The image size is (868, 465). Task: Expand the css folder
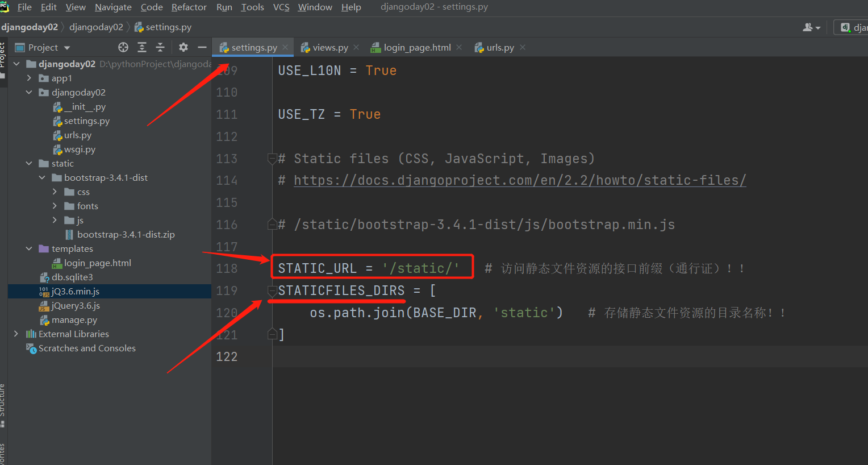pyautogui.click(x=55, y=192)
